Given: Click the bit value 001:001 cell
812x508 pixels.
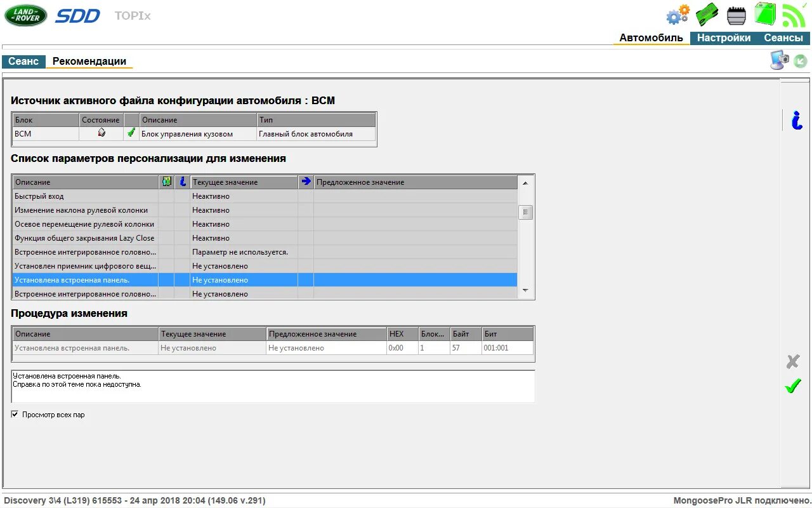Looking at the screenshot, I should (507, 348).
